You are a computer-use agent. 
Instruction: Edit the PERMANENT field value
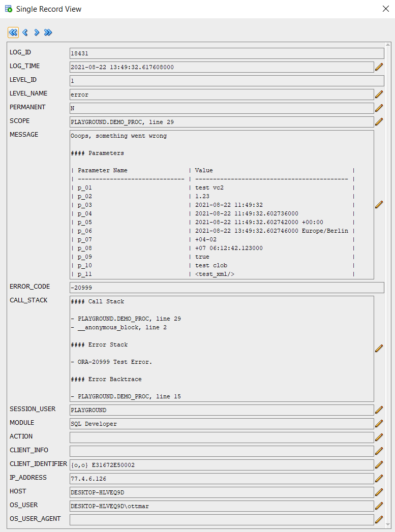coord(379,108)
